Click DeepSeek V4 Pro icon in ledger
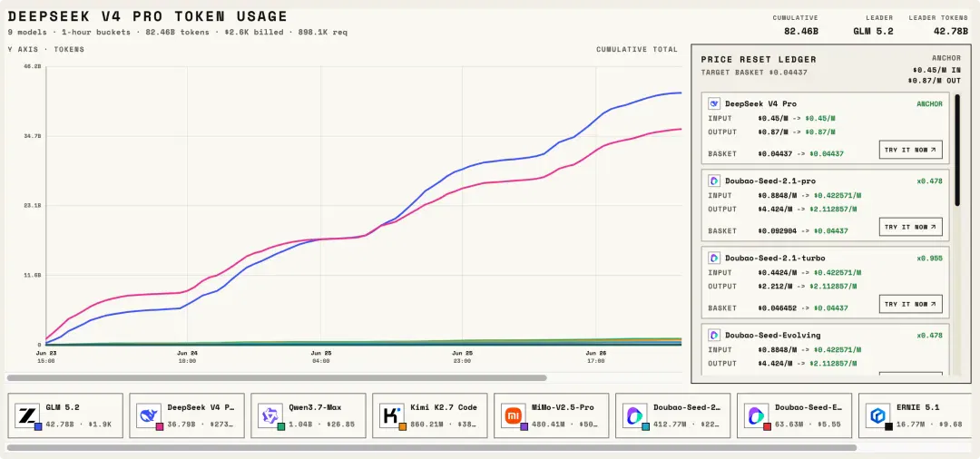 click(714, 103)
